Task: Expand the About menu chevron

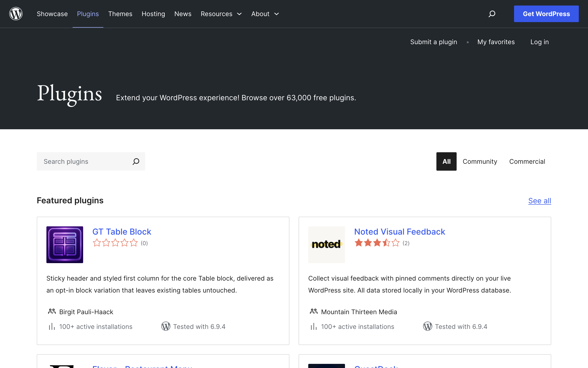Action: [x=277, y=14]
